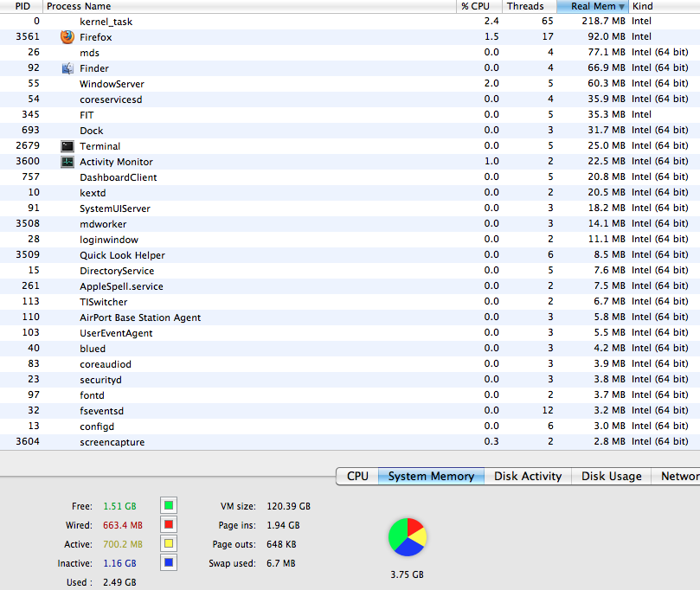Viewport: 700px width, 590px height.
Task: Select the fontd process row
Action: click(x=350, y=395)
